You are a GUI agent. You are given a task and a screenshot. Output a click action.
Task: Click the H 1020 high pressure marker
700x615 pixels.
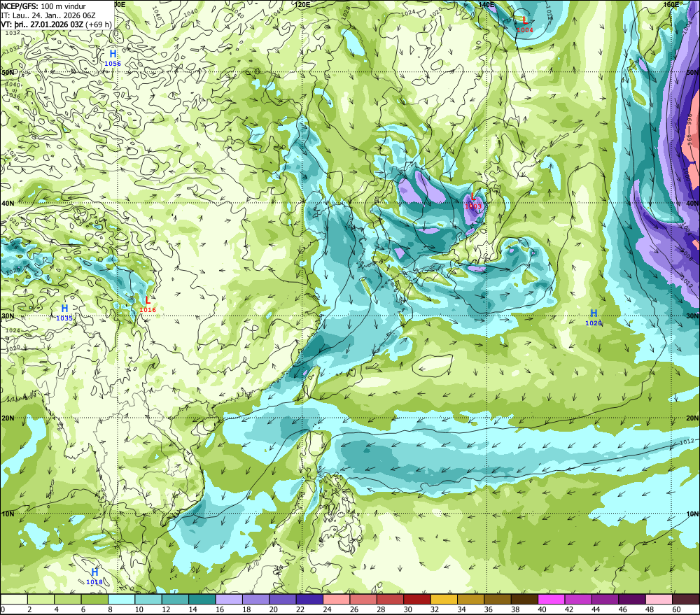[x=594, y=318]
